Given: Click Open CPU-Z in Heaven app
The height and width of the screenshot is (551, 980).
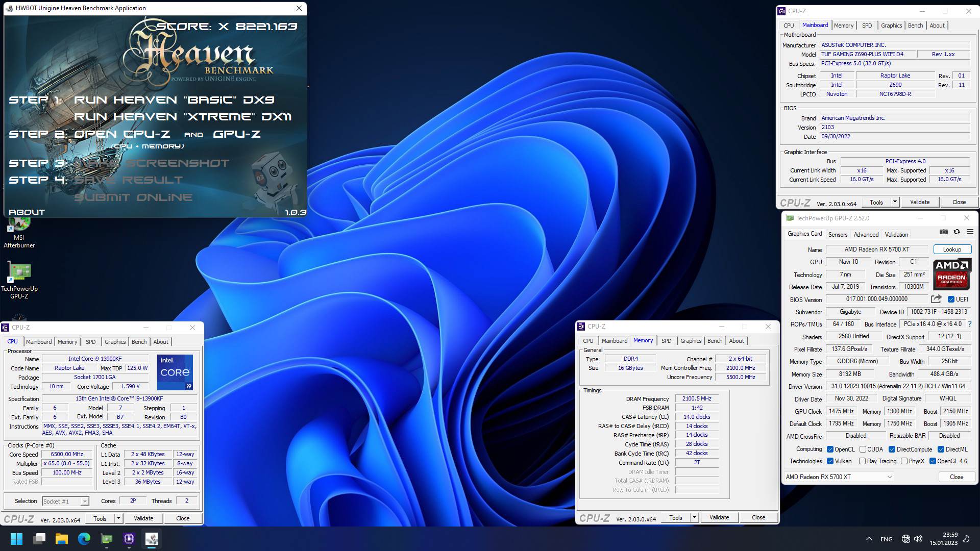Looking at the screenshot, I should tap(122, 134).
